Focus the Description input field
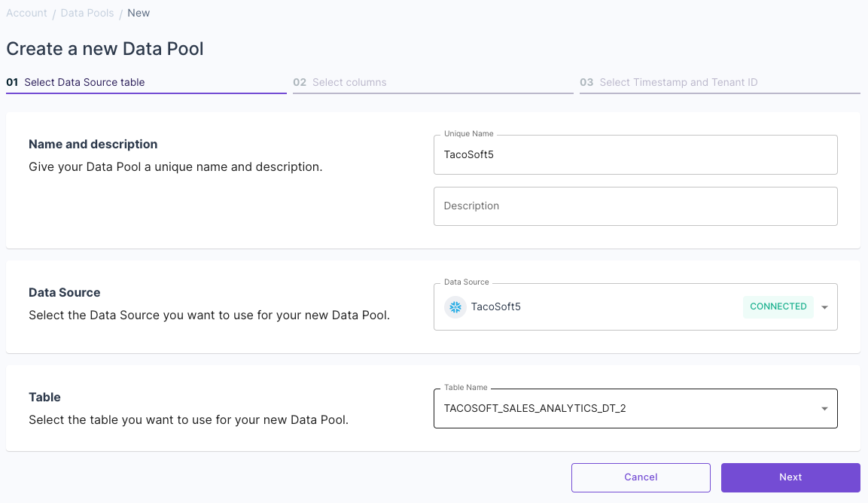Screen dimensions: 868x503 pyautogui.click(x=635, y=206)
